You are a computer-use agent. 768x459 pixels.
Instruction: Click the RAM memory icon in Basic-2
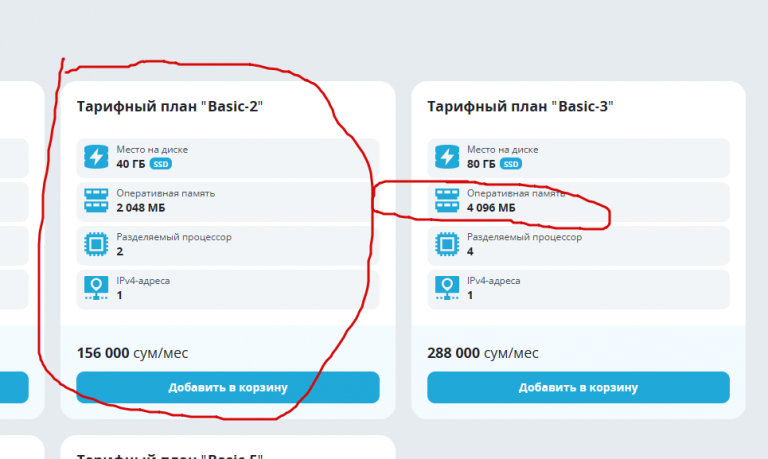point(96,200)
